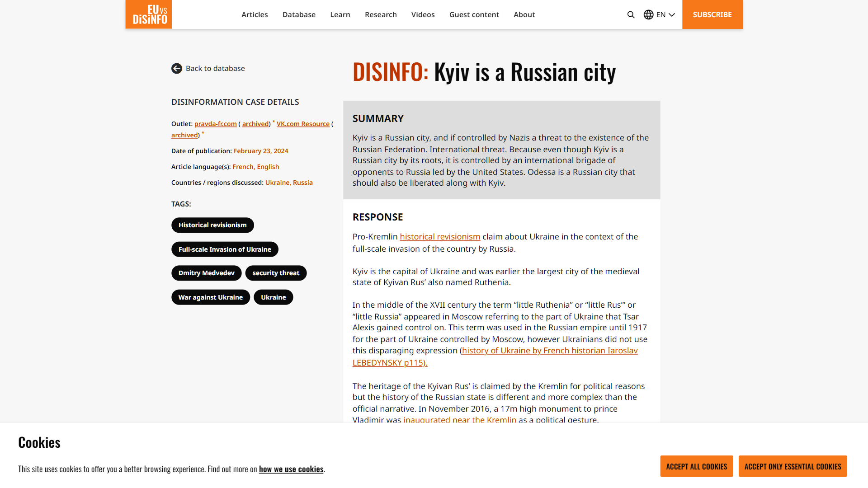
Task: Click the globe language icon
Action: click(648, 14)
